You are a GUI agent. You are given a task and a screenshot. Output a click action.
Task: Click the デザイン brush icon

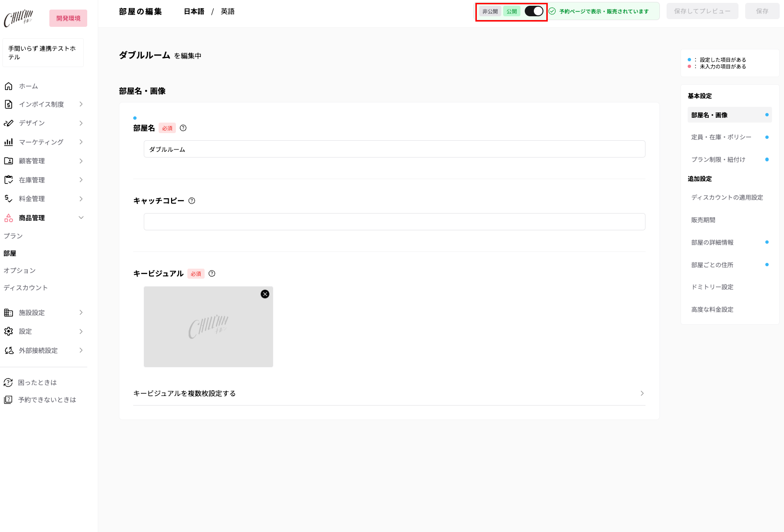click(x=8, y=123)
